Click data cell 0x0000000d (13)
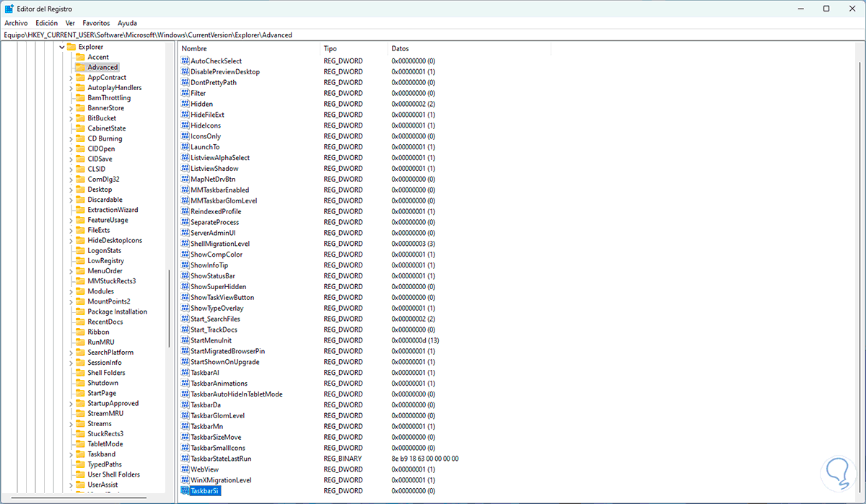The image size is (866, 504). (x=415, y=340)
